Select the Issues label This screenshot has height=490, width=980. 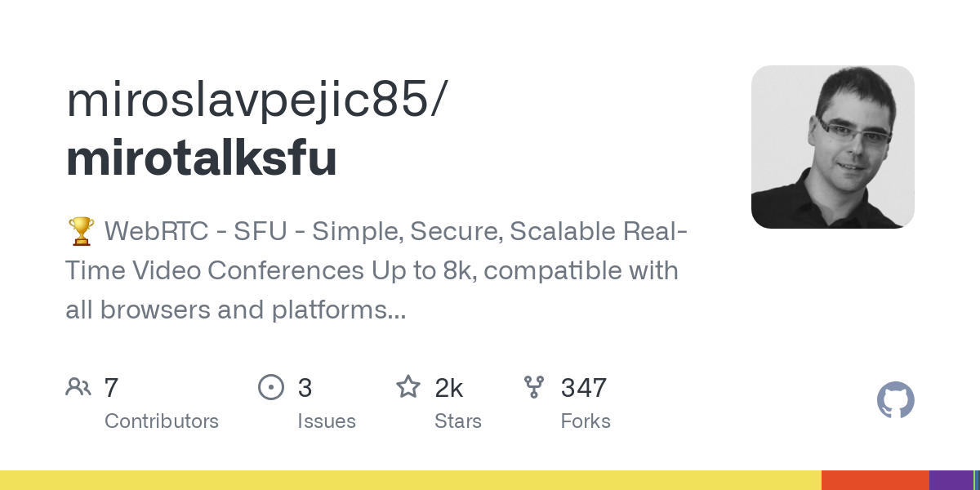(327, 421)
